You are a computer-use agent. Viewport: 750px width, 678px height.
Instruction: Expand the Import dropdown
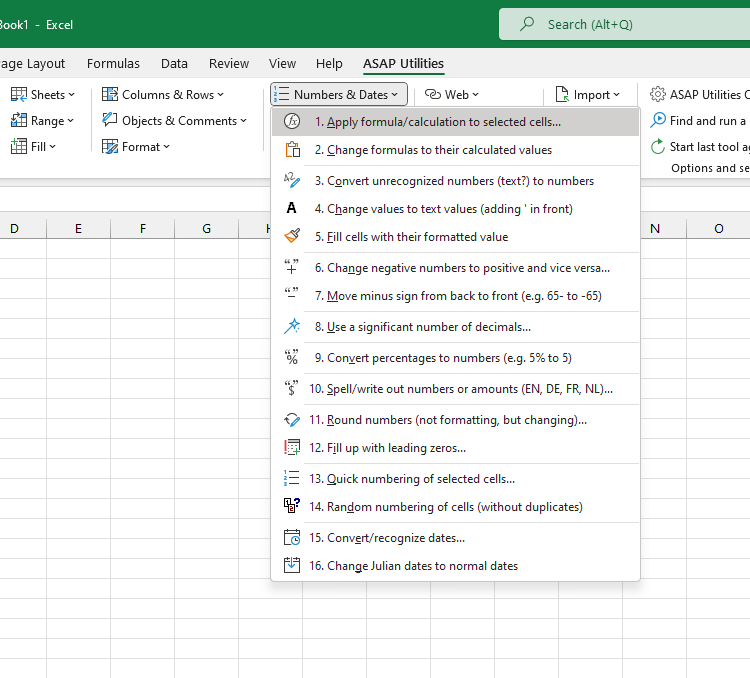587,94
